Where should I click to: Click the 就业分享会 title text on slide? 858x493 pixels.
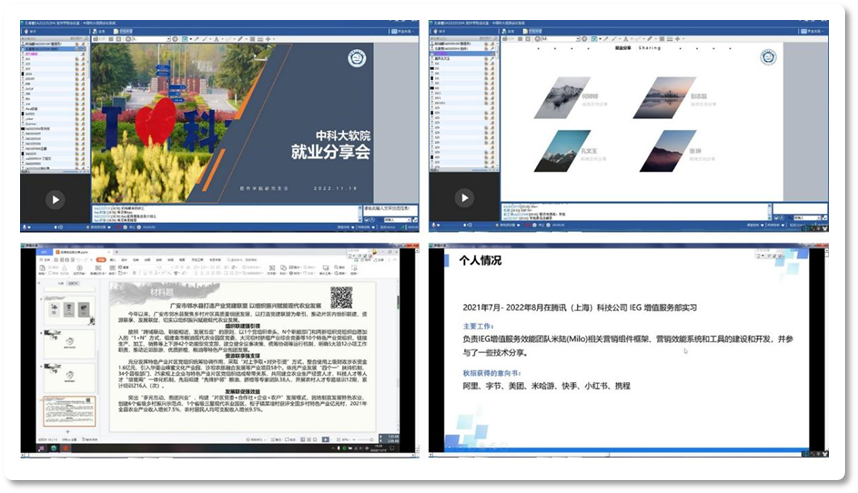[329, 153]
